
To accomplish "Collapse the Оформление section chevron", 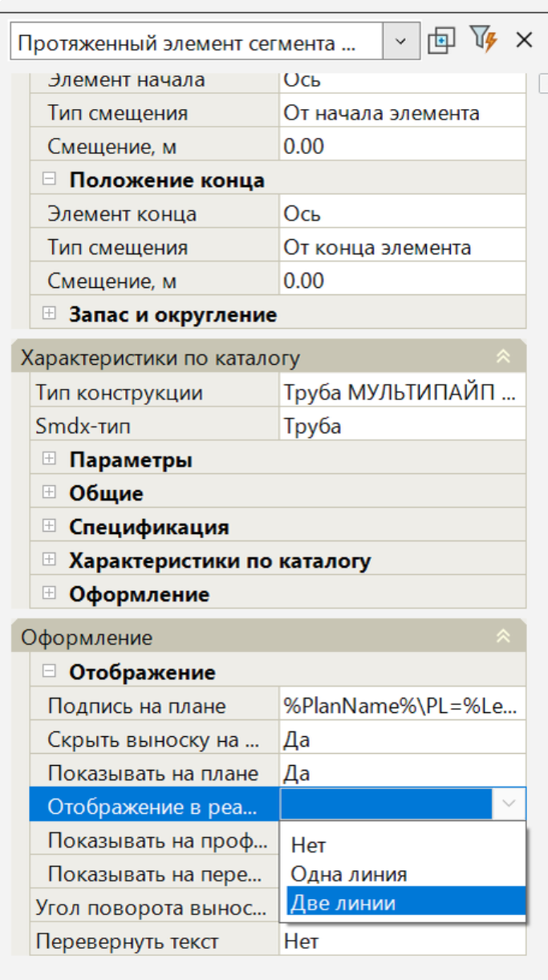I will pyautogui.click(x=503, y=637).
